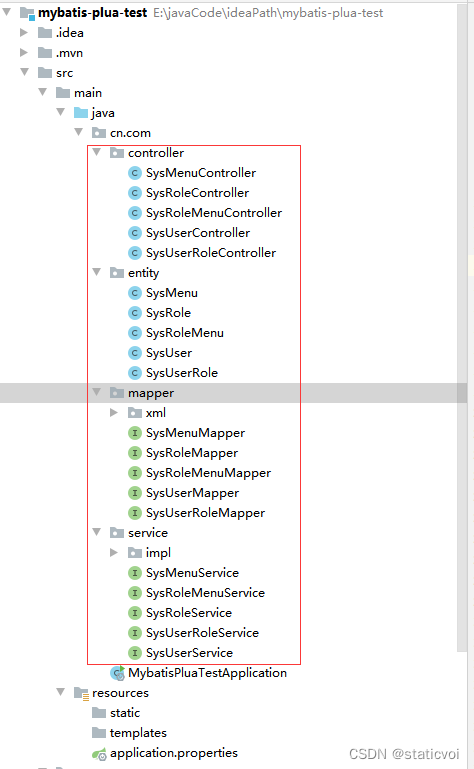The image size is (474, 769).
Task: Click the MybatisPluaTestApplication run class icon
Action: pos(117,673)
